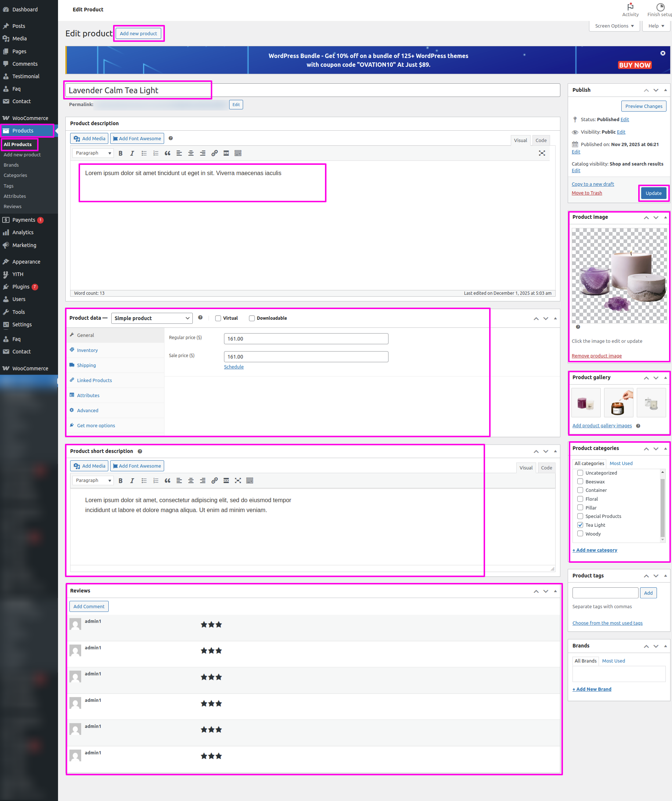Open Paragraph format dropdown in product description

click(93, 153)
